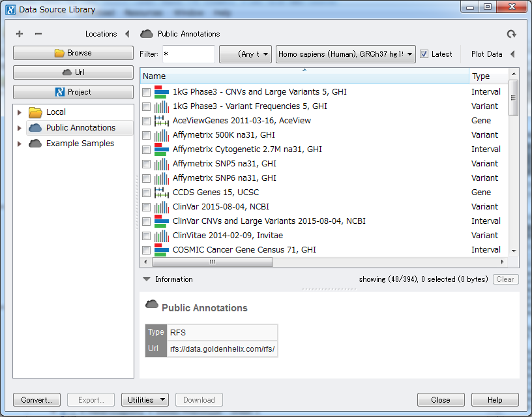Click the interval icon for 1kG Phase3 CNVs
Screen dimensions: 532x417
coord(162,92)
